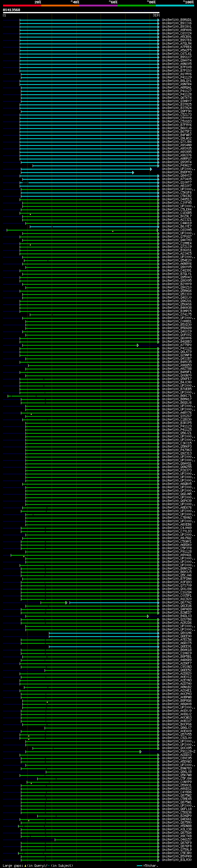The image size is (197, 868).
Task: Click the cyan ~100% identity legend segment
Action: pos(175,6)
